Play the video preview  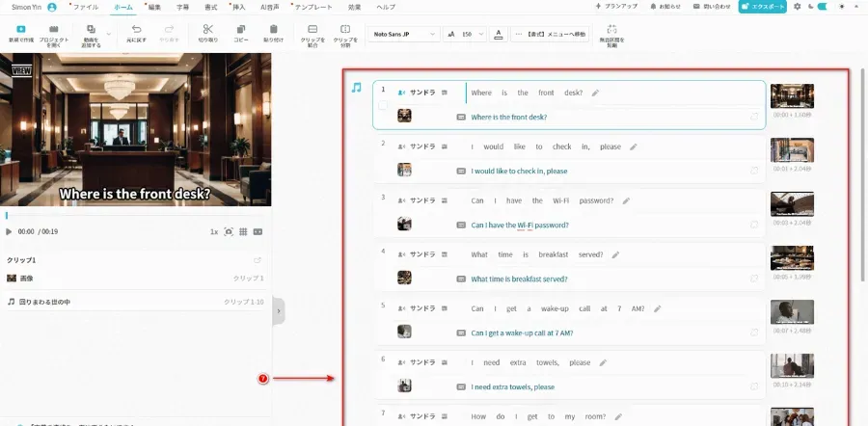pos(9,232)
